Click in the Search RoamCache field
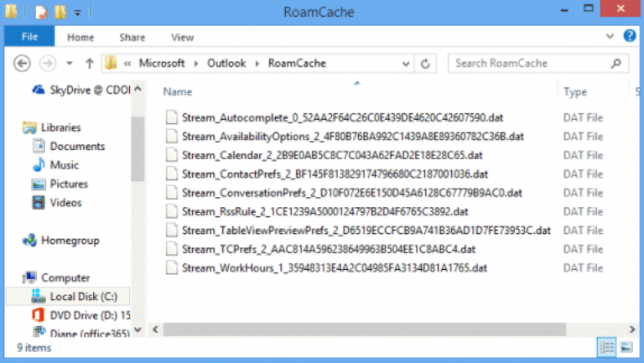The width and height of the screenshot is (644, 363). tap(528, 64)
